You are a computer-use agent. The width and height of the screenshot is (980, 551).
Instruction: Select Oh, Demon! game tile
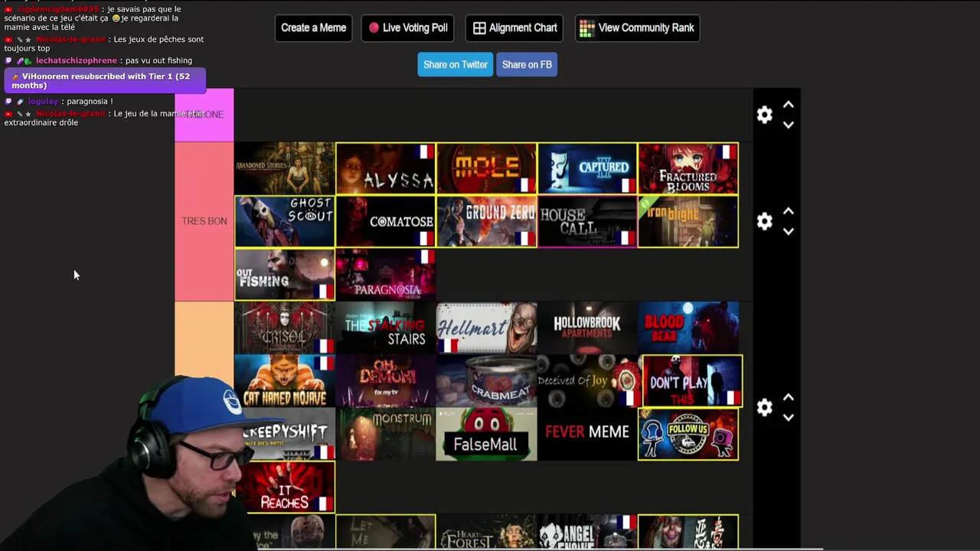pos(386,380)
